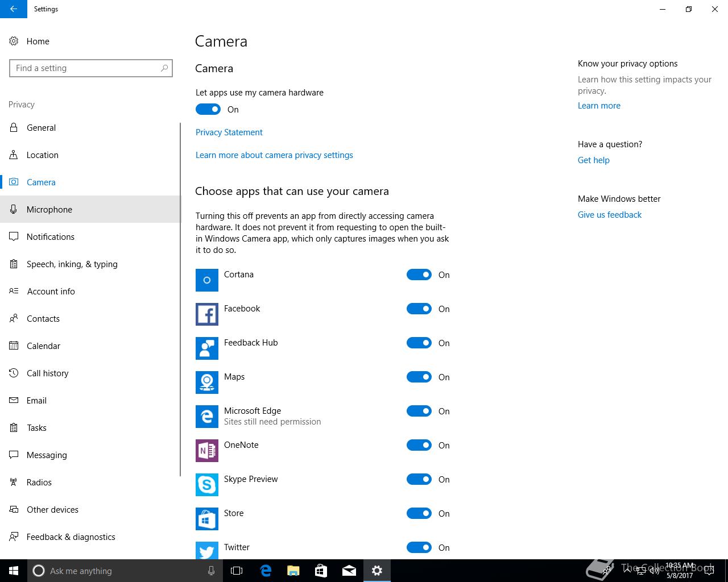Click the Get help link
The height and width of the screenshot is (582, 728).
point(594,160)
